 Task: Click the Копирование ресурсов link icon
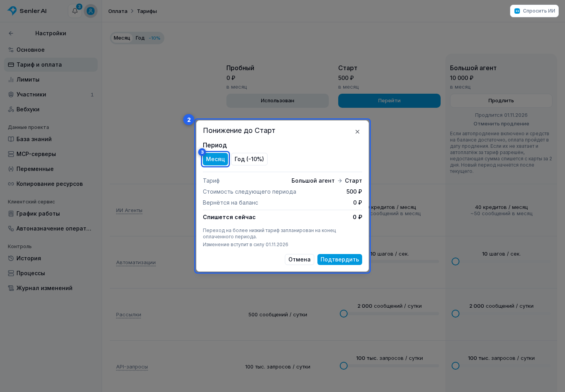pyautogui.click(x=11, y=184)
